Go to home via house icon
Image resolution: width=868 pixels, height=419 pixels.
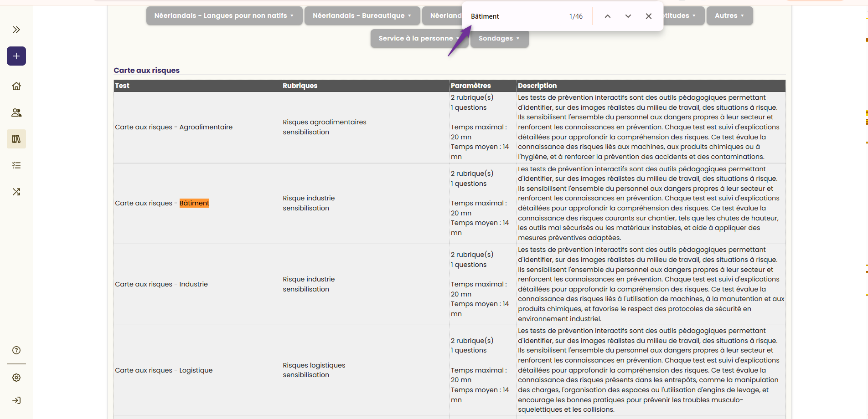16,86
